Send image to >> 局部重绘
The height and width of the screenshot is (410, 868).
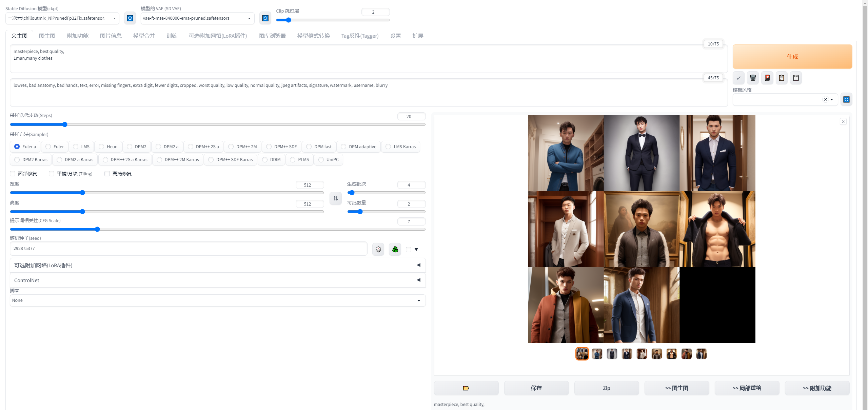tap(747, 388)
